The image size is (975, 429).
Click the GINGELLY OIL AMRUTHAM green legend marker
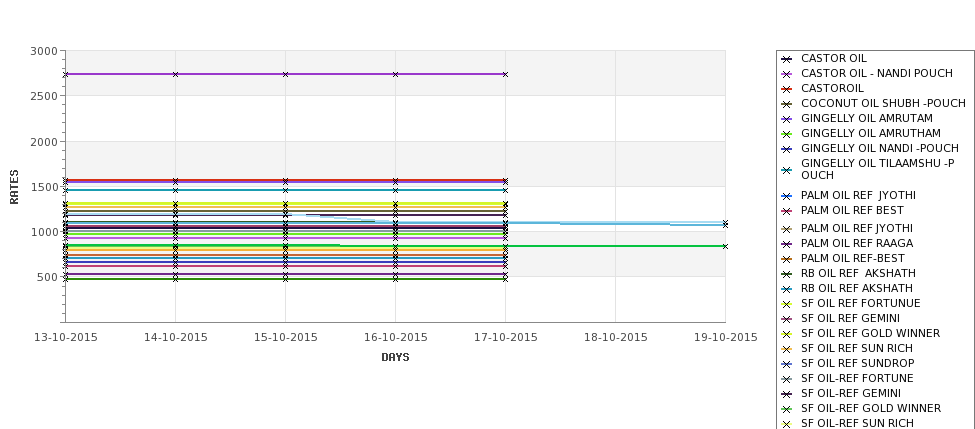tap(786, 134)
